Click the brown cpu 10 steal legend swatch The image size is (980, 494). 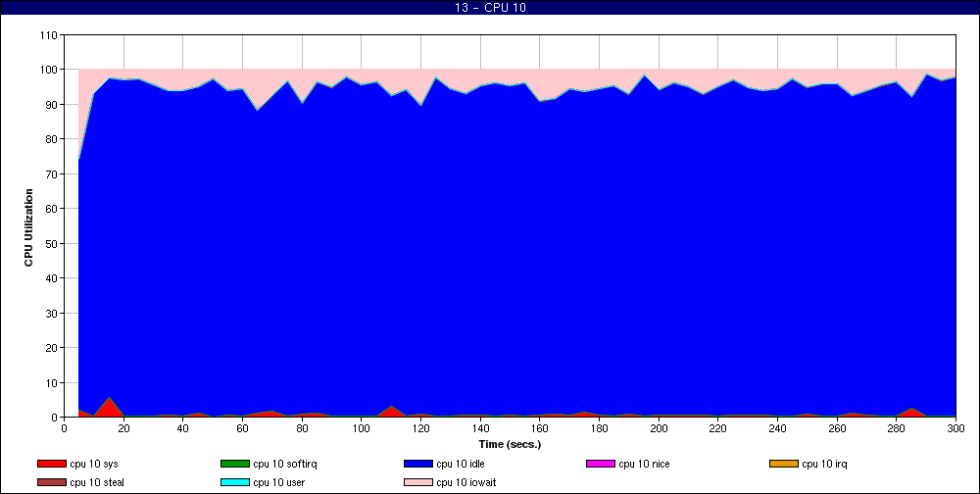(52, 483)
